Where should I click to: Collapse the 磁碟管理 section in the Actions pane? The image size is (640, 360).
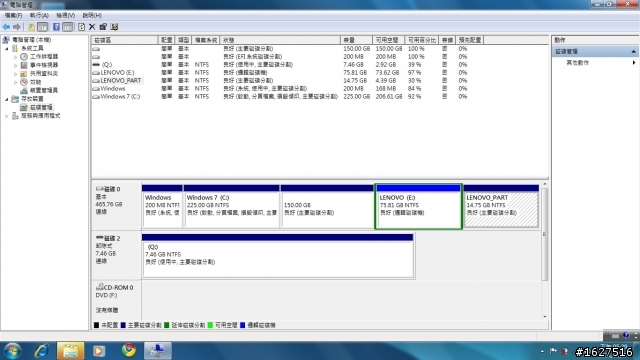(x=633, y=51)
